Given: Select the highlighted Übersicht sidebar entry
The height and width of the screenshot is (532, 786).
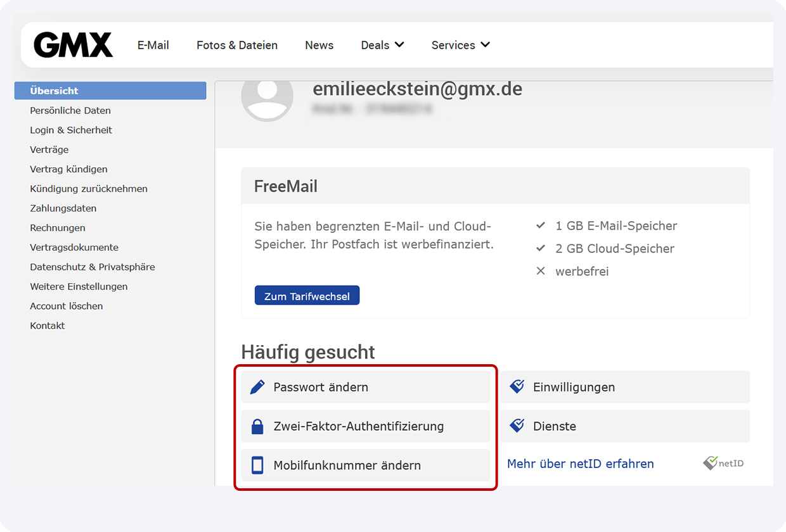Looking at the screenshot, I should pos(53,91).
